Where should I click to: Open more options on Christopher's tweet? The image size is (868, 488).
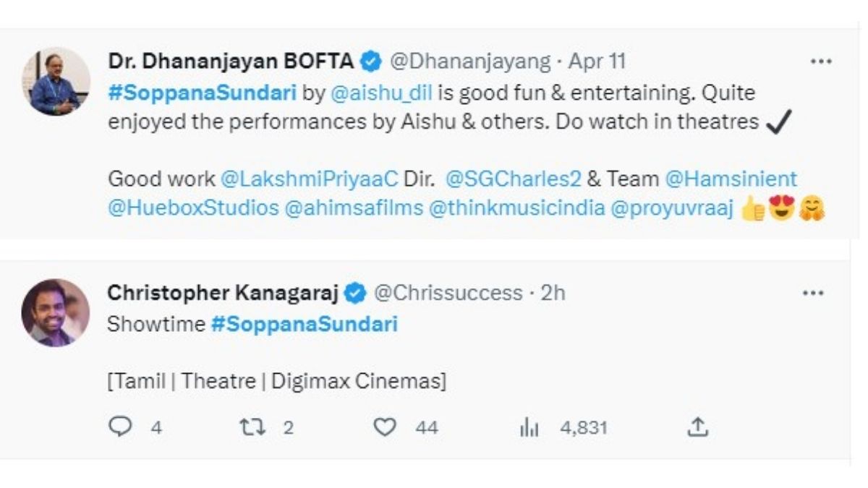click(x=814, y=293)
